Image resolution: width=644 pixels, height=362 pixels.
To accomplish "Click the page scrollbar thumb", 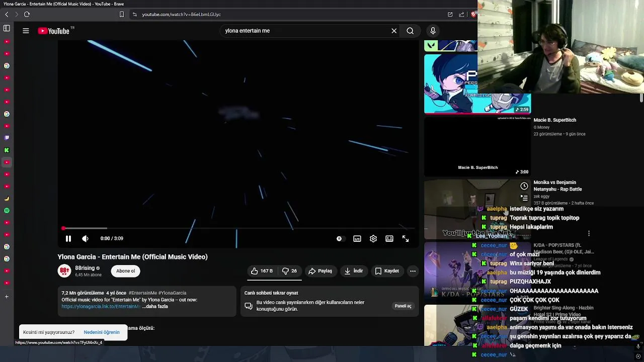I will [641, 98].
